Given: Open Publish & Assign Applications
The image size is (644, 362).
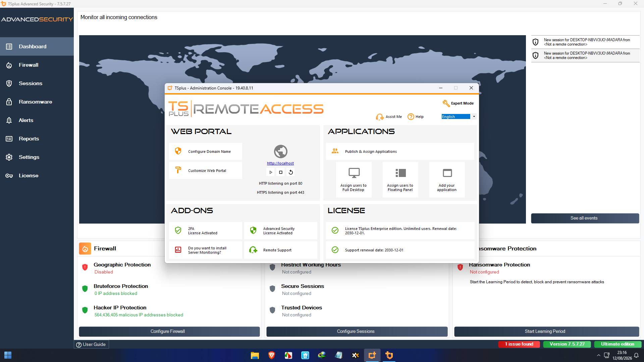Looking at the screenshot, I should click(x=400, y=152).
